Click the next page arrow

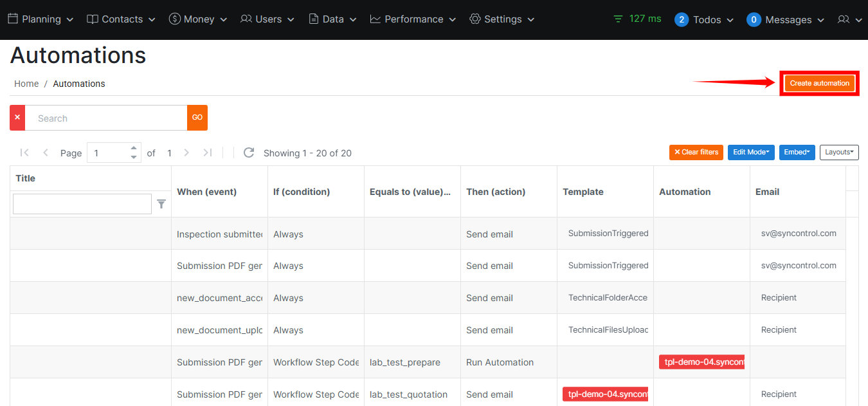(x=186, y=152)
